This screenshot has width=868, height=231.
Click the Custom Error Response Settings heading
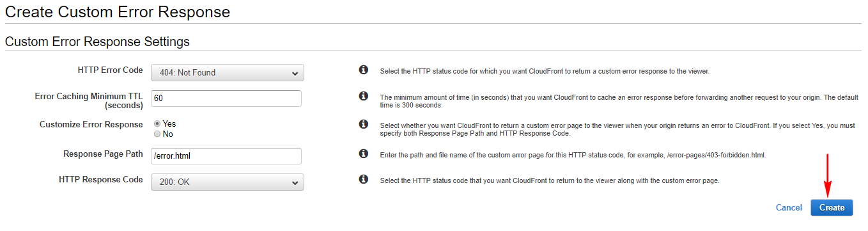[97, 42]
